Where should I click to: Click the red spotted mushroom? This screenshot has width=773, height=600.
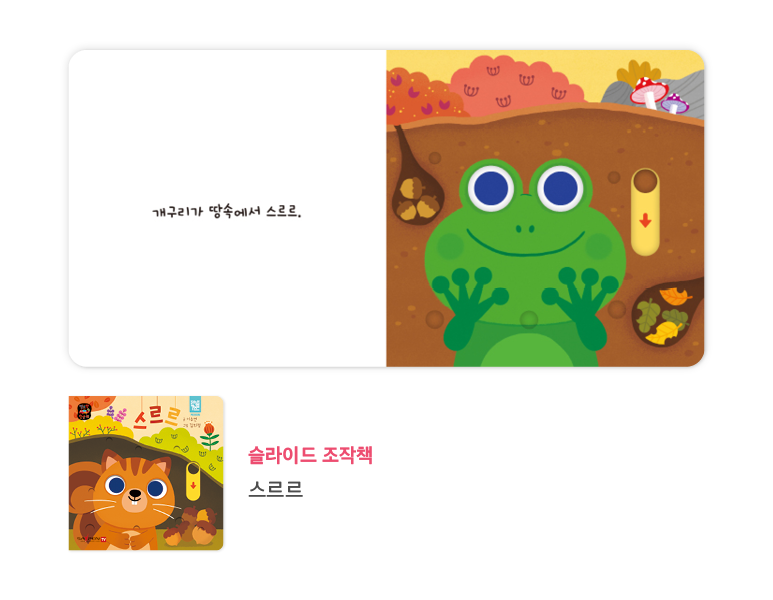click(x=649, y=92)
